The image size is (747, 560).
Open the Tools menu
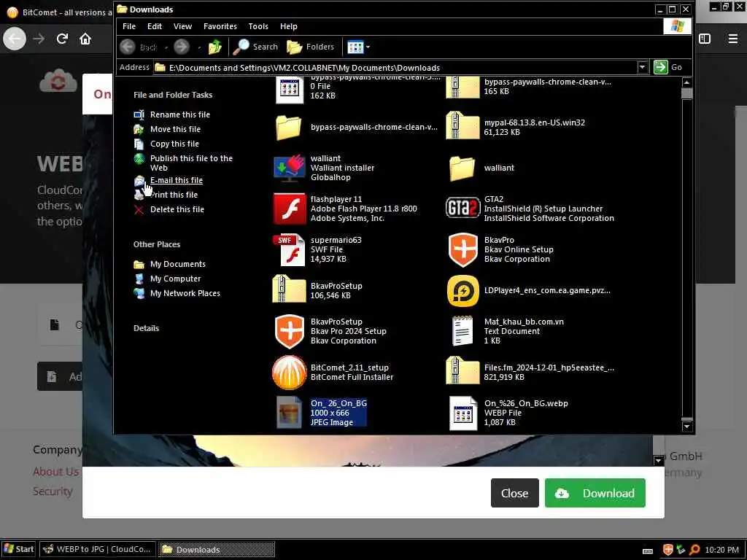pyautogui.click(x=258, y=26)
